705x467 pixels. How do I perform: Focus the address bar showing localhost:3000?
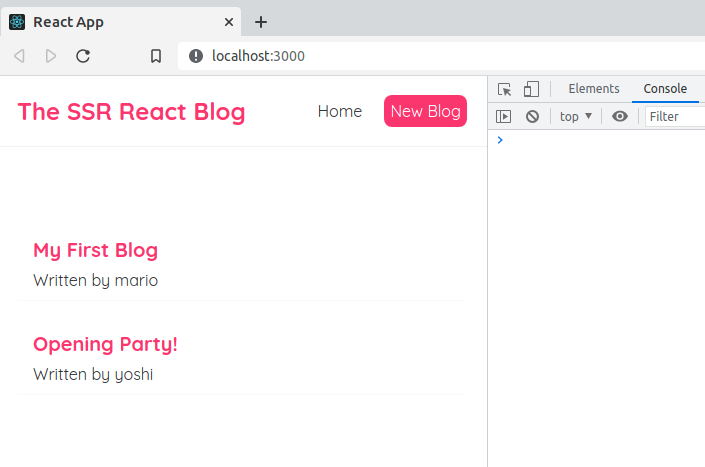(x=441, y=56)
